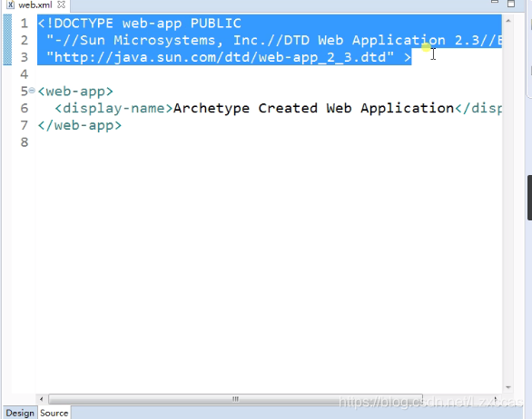Maximize the editor pane
The width and height of the screenshot is (532, 419).
point(511,4)
